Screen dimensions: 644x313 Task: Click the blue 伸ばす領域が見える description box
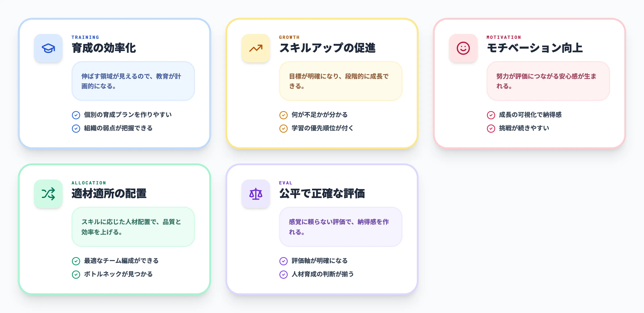click(x=133, y=81)
